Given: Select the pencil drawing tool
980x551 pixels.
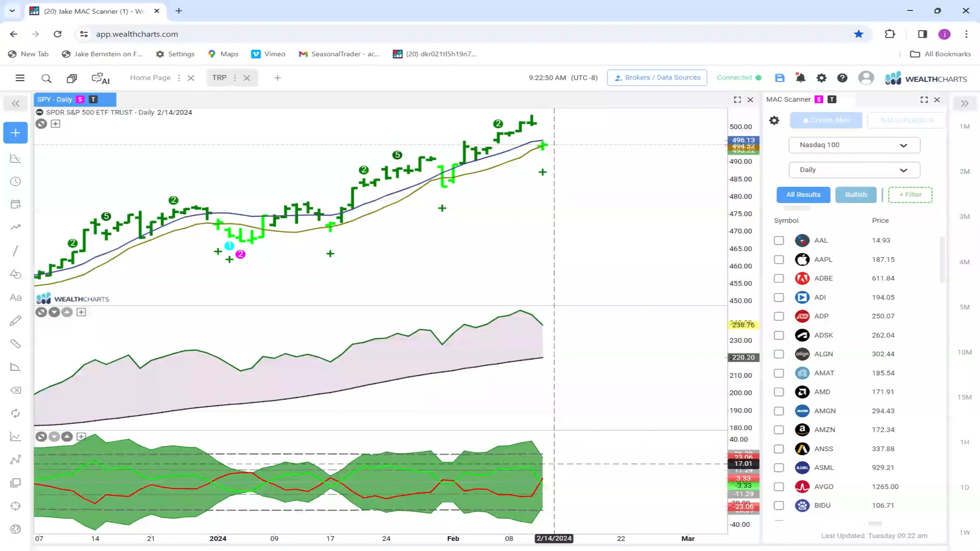Looking at the screenshot, I should coord(15,320).
